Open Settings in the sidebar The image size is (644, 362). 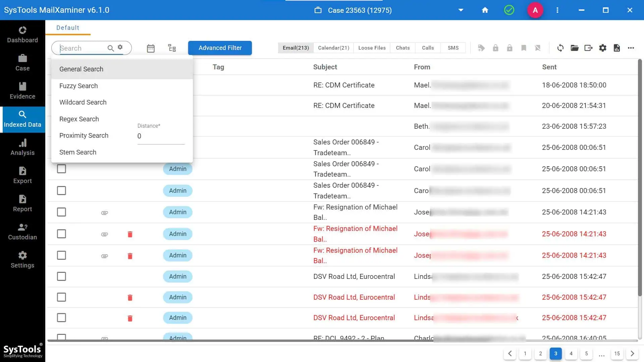tap(22, 260)
